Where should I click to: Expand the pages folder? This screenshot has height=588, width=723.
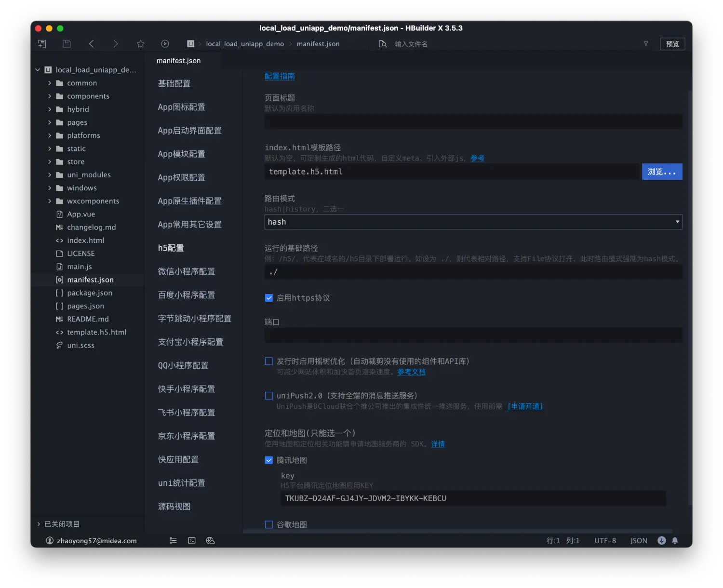point(77,122)
